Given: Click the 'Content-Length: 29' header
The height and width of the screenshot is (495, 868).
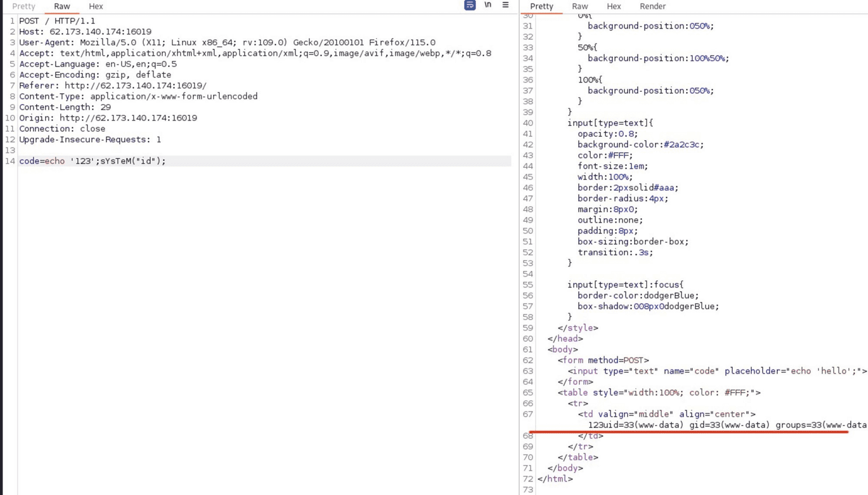Looking at the screenshot, I should [65, 107].
